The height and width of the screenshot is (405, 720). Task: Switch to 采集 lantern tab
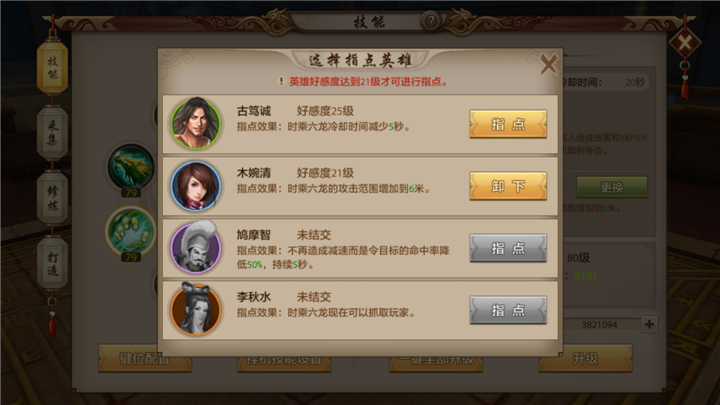[x=52, y=133]
